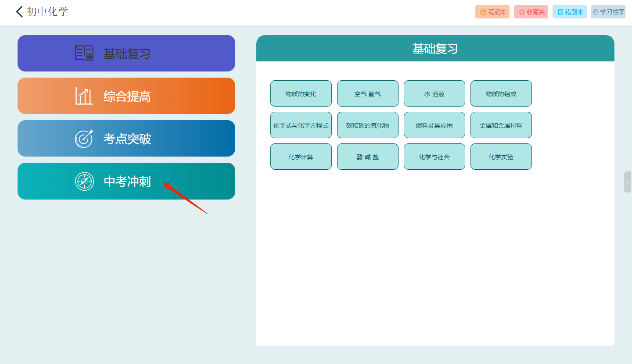Screen dimensions: 632x364
Task: Click the target icon on 考点突破
Action: 84,139
